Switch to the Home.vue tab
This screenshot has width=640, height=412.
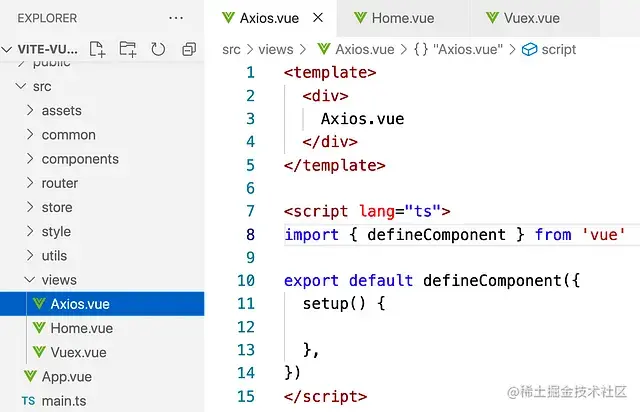(403, 18)
